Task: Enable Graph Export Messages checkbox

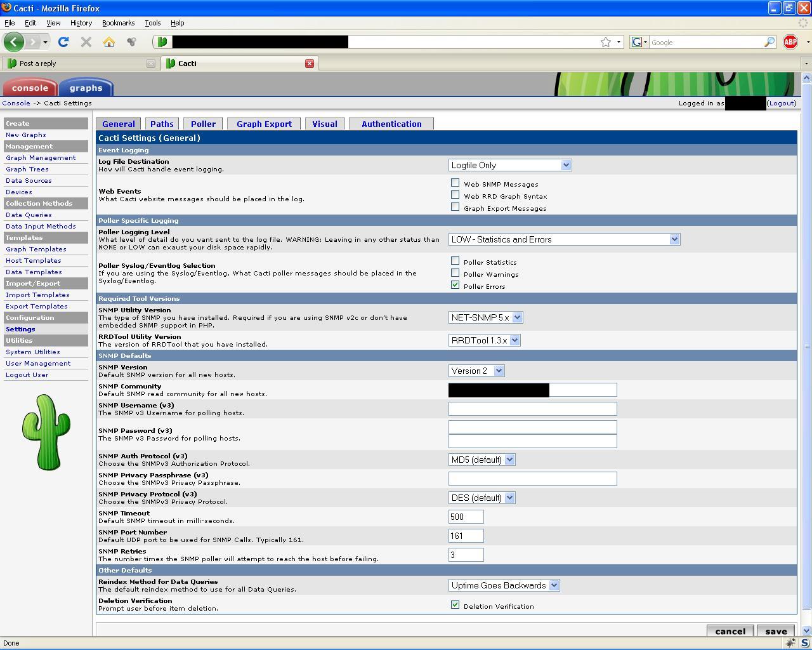Action: [455, 207]
